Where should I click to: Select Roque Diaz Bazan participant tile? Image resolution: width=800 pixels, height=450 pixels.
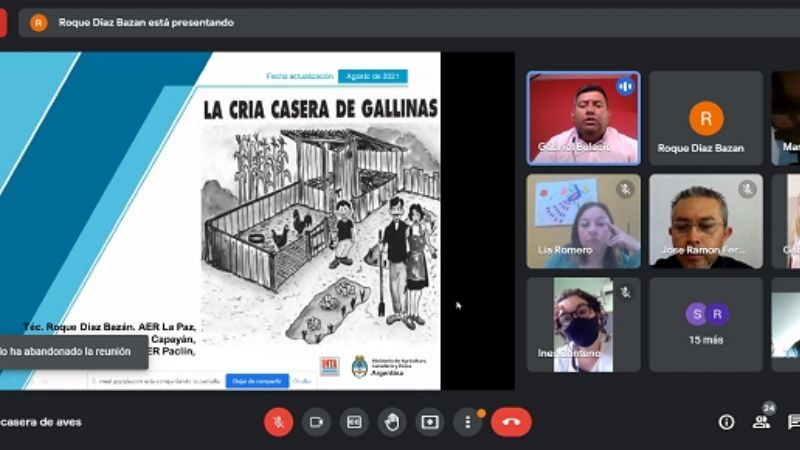[x=706, y=118]
